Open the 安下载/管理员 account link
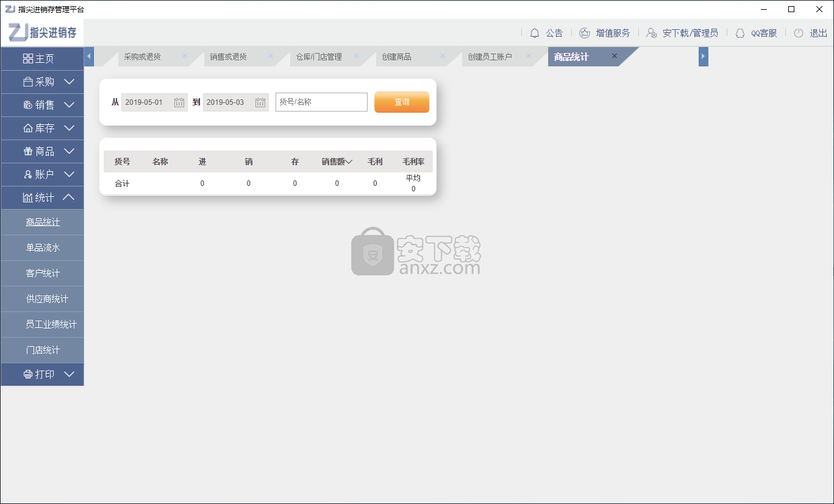Image resolution: width=834 pixels, height=504 pixels. click(690, 33)
